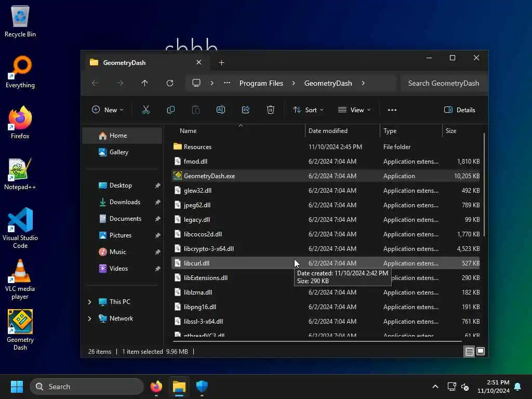Open Pictures in Quick access
The height and width of the screenshot is (399, 532).
pos(123,235)
